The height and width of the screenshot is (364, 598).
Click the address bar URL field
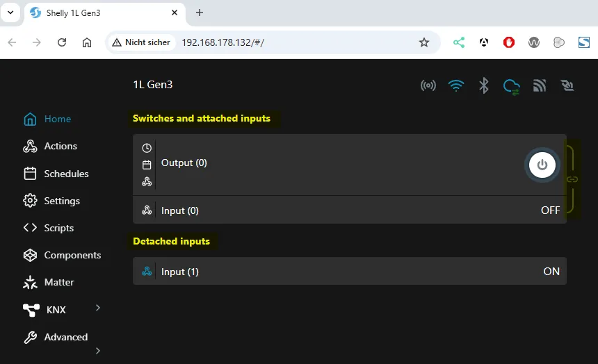click(x=292, y=42)
